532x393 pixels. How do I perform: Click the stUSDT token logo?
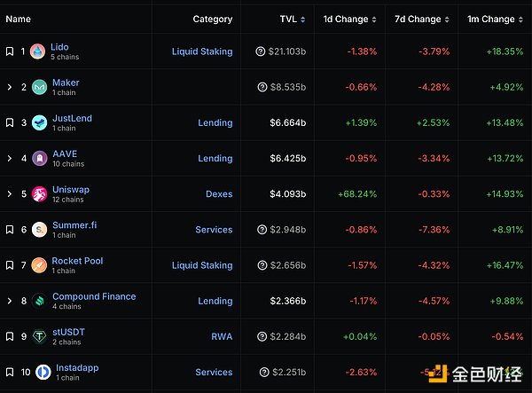coord(39,336)
